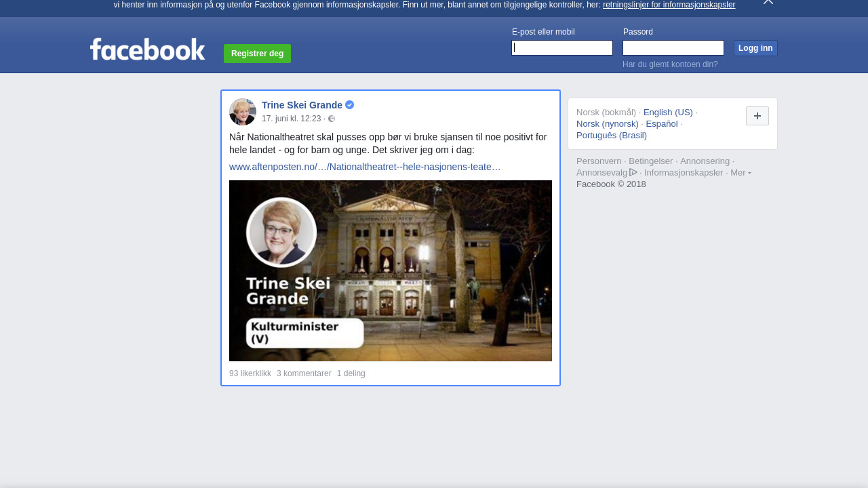
Task: Focus the Passord field
Action: [673, 47]
